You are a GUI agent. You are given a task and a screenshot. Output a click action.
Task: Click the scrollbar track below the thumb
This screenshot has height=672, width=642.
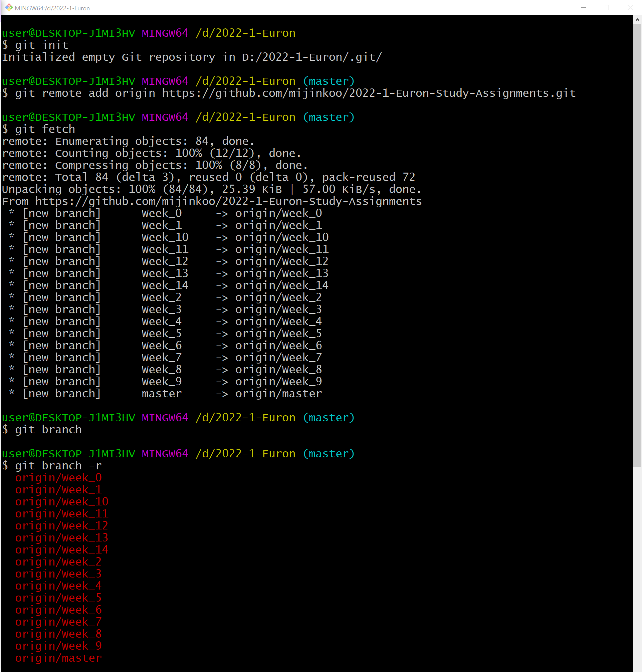(637, 565)
